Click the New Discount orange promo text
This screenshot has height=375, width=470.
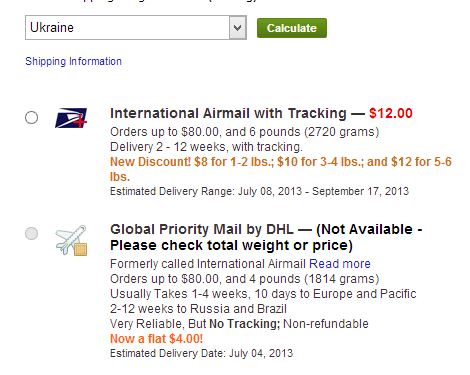click(281, 169)
